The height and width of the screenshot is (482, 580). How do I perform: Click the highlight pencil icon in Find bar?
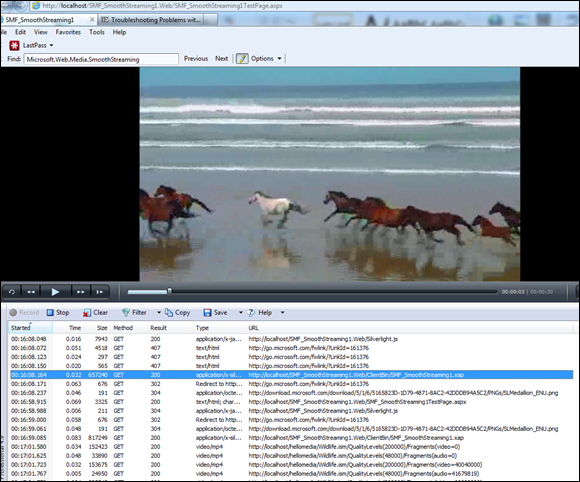242,58
